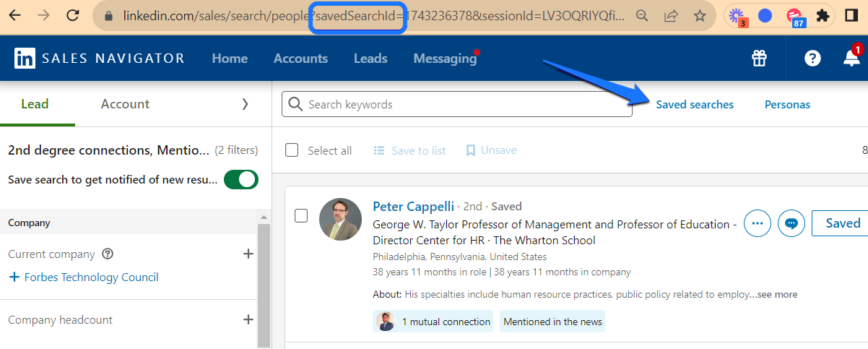868x349 pixels.
Task: Click the Saved button for Peter Cappelli
Action: click(842, 223)
